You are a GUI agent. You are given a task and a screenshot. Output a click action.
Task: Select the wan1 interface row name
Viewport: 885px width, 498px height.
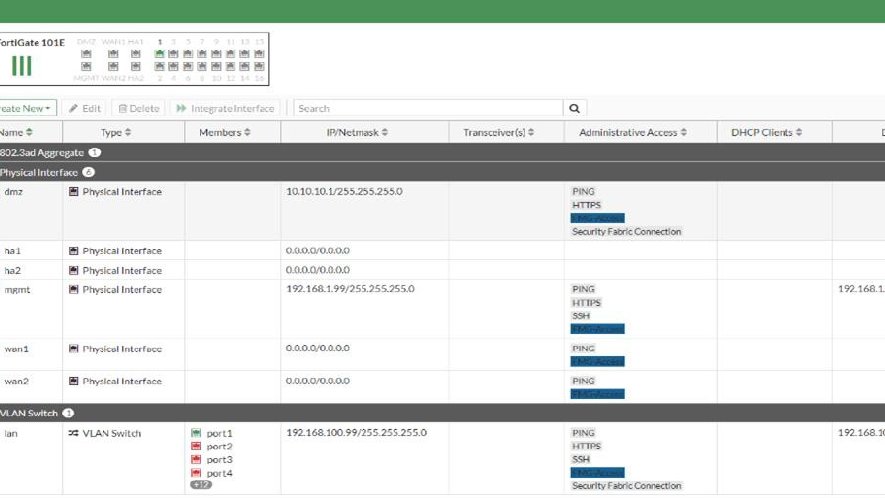coord(16,349)
